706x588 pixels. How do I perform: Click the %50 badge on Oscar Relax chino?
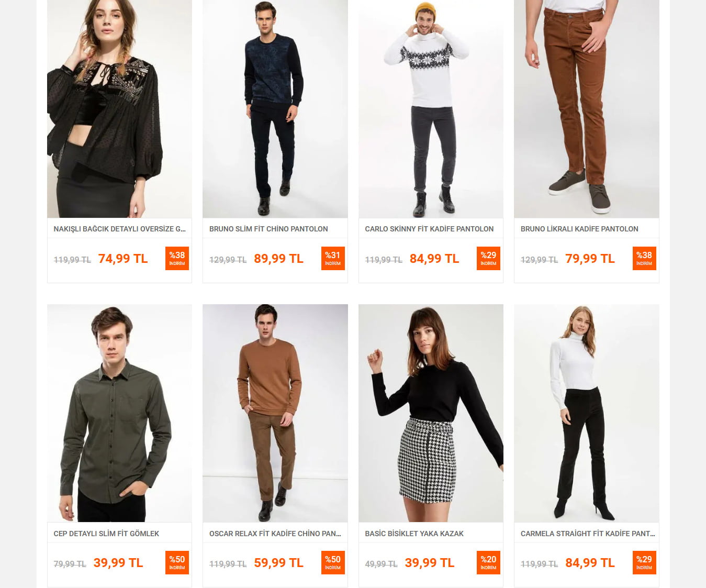coord(333,562)
